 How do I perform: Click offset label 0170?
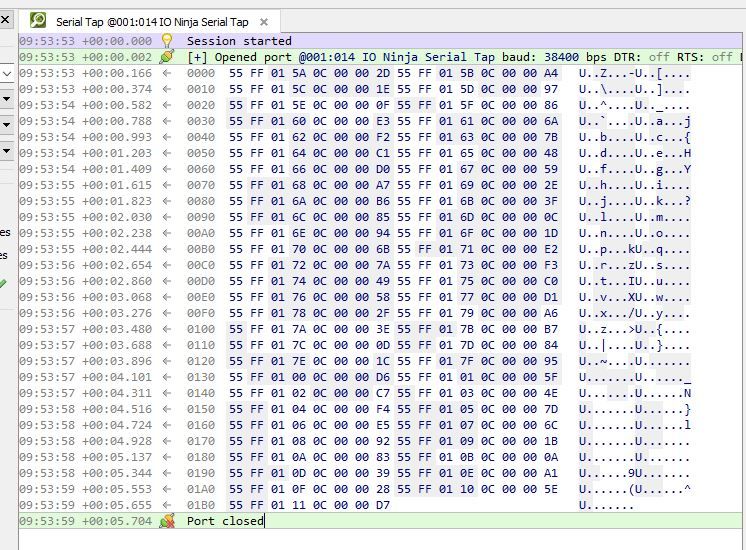pos(201,441)
